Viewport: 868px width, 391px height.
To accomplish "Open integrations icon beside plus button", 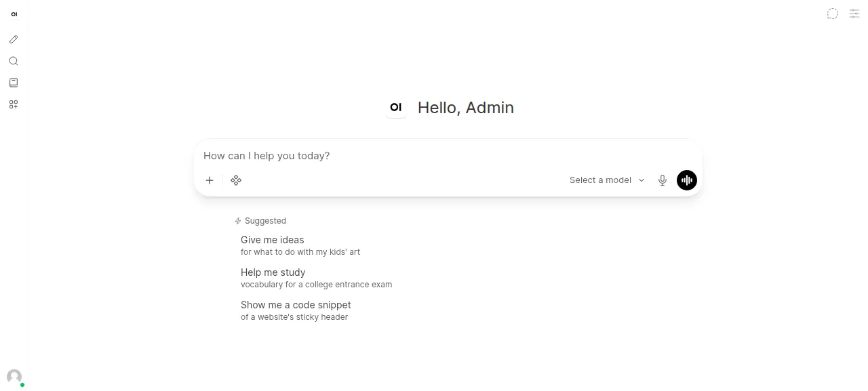I will click(236, 180).
